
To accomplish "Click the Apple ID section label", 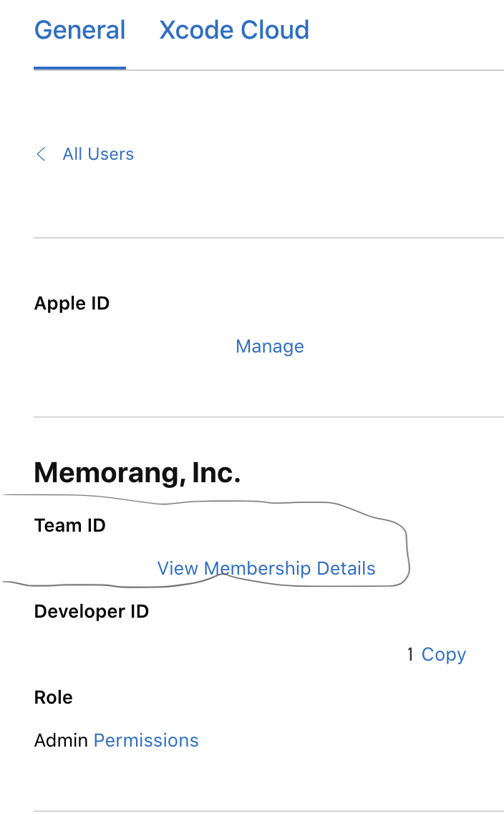I will point(72,303).
